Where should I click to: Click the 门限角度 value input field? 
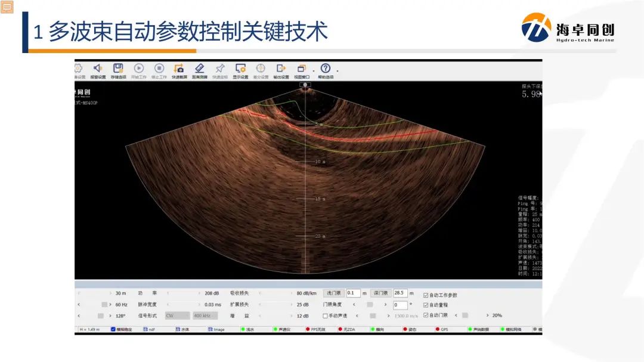(x=400, y=305)
